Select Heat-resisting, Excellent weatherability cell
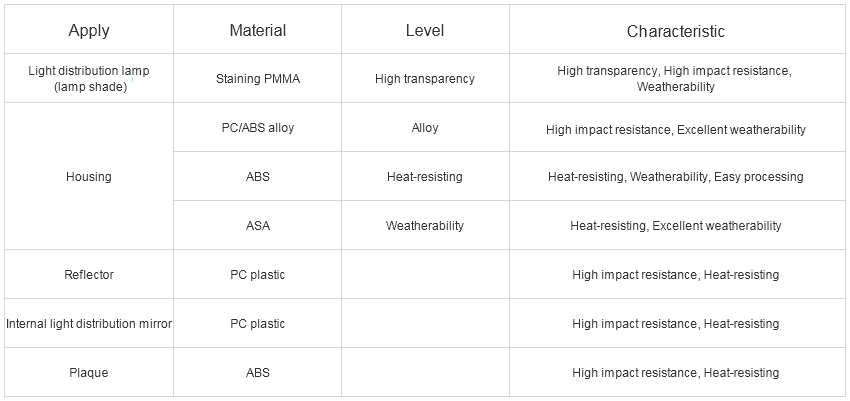The image size is (850, 401). [x=675, y=225]
